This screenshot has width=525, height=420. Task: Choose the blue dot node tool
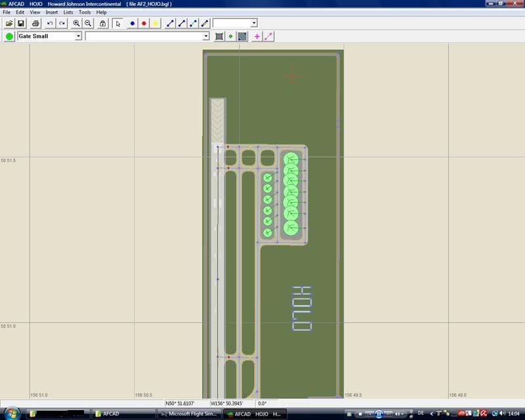point(133,24)
